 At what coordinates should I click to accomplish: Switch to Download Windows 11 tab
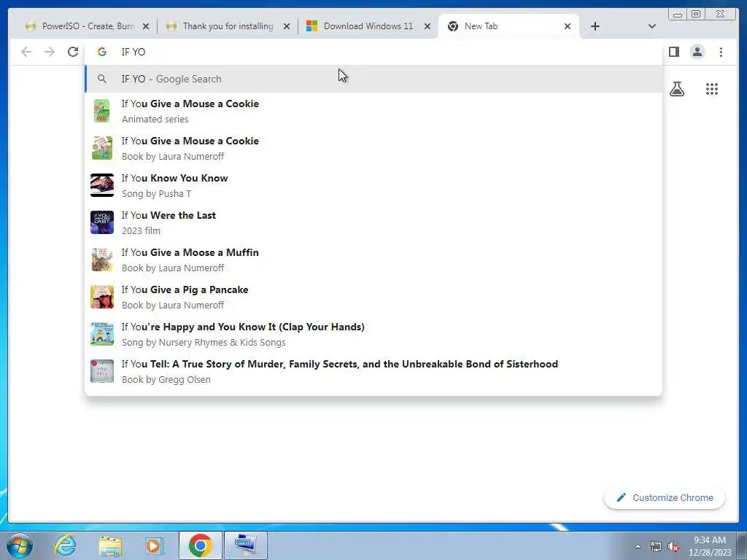pyautogui.click(x=368, y=26)
